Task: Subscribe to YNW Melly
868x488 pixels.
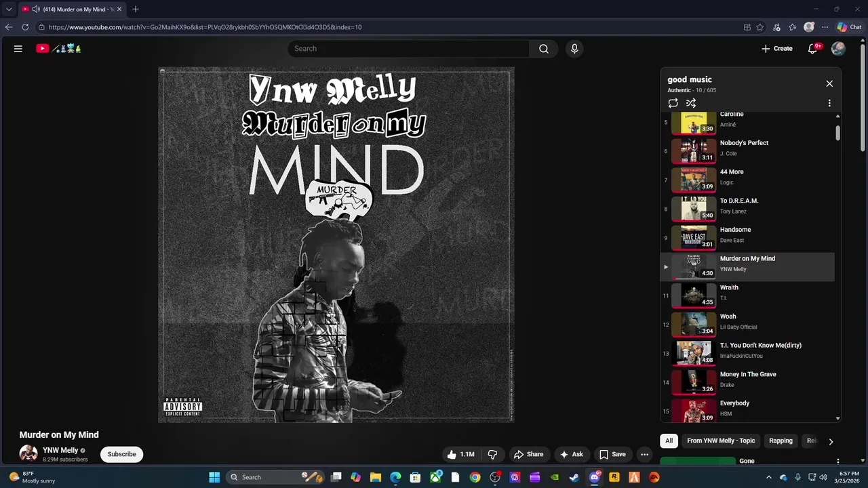Action: pyautogui.click(x=122, y=454)
